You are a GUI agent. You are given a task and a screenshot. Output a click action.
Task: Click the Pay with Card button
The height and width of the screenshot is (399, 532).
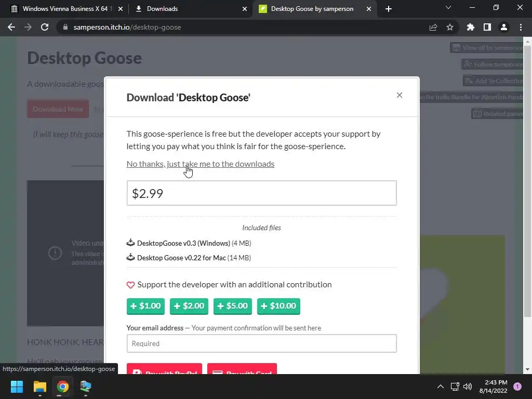[x=242, y=369]
